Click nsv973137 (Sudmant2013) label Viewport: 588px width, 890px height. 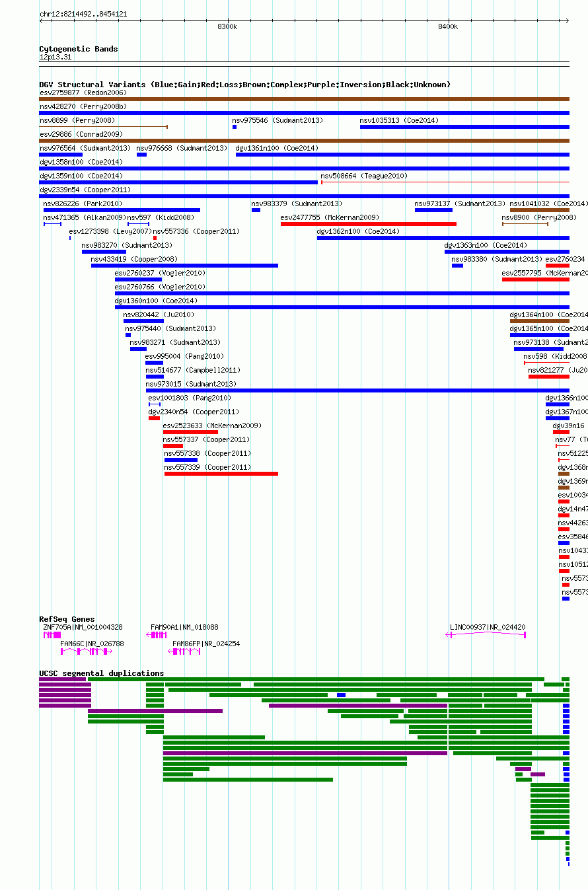pyautogui.click(x=460, y=204)
